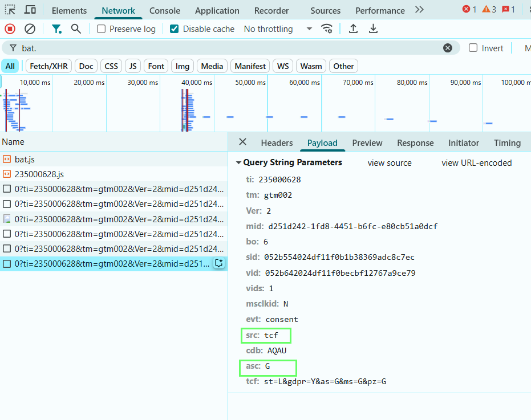Select the image-type request row icon
531x420 pixels.
tap(7, 219)
